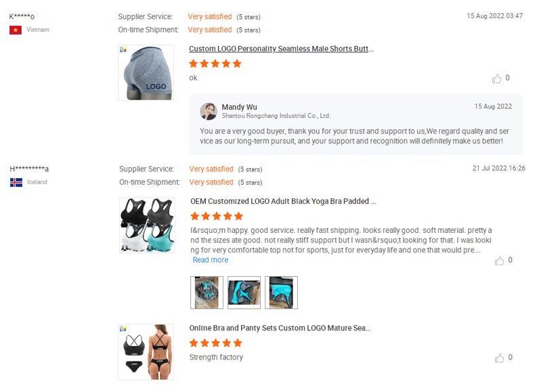Open the yoga bra set product image
This screenshot has width=535, height=392.
coord(147,225)
